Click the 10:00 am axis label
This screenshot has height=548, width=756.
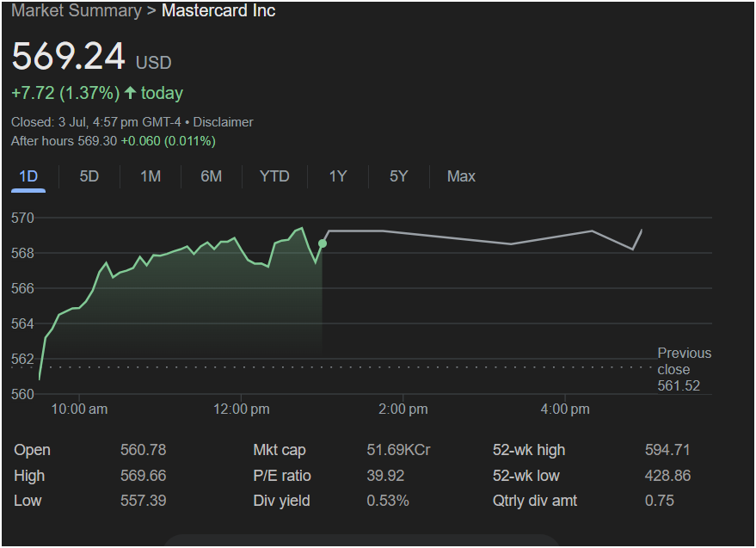click(x=79, y=409)
